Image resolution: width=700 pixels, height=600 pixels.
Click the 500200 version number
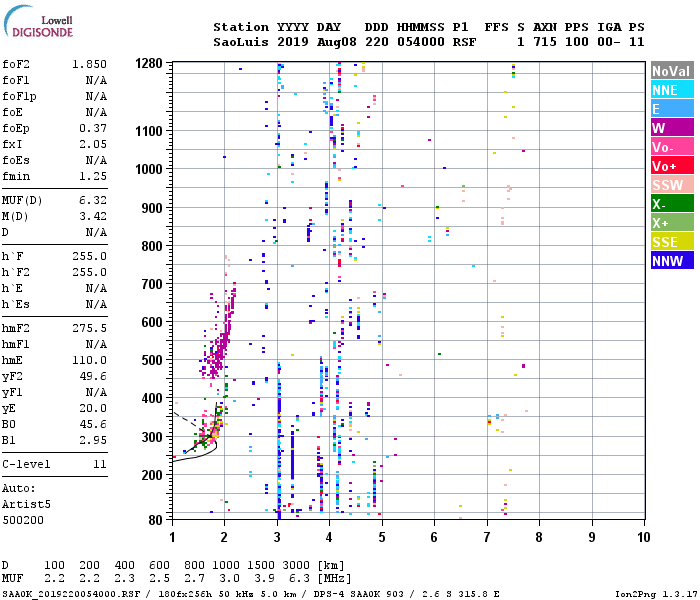pyautogui.click(x=23, y=520)
